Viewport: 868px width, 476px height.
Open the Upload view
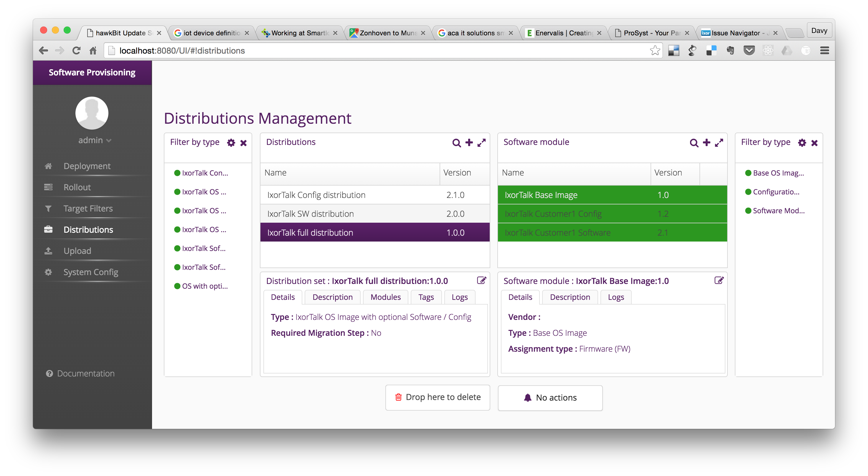77,251
